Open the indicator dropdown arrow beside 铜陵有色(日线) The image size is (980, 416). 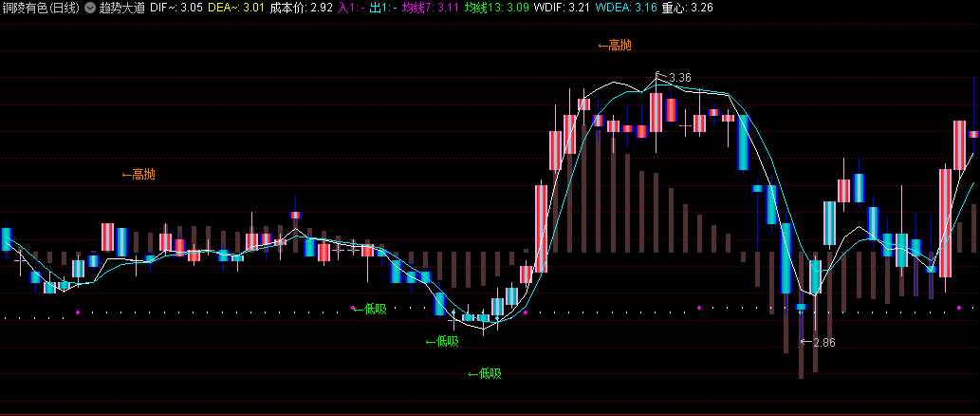click(90, 9)
